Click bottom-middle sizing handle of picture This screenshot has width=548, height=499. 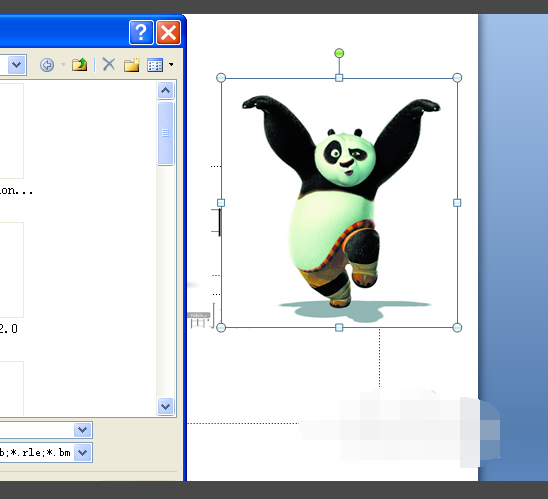(339, 327)
